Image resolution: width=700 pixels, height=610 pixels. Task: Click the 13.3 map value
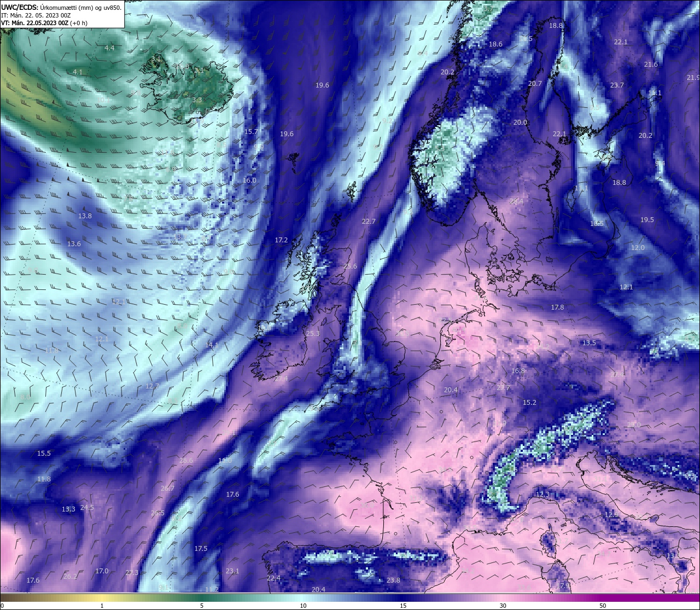[x=68, y=509]
